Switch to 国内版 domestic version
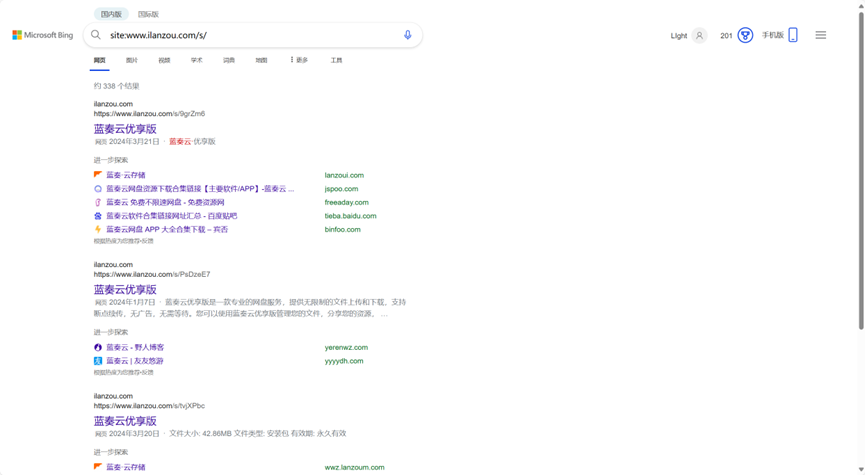Screen dimensions: 865x475 pos(111,14)
